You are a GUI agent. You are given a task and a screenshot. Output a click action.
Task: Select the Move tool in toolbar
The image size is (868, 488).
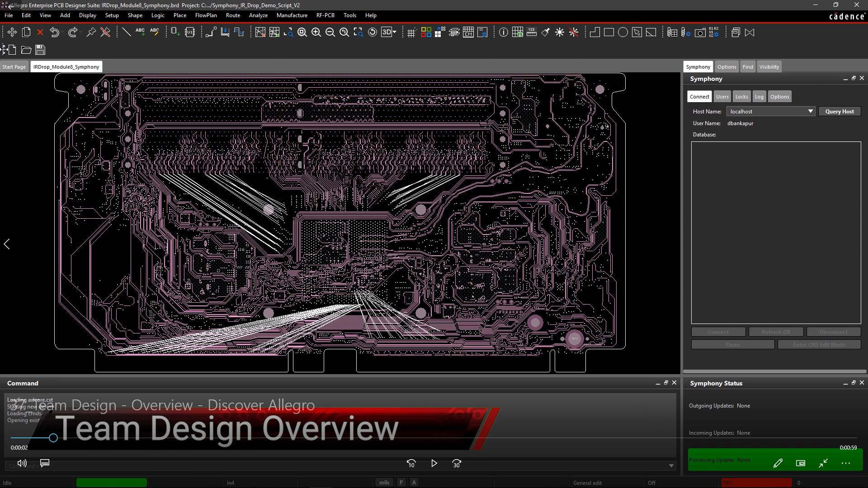pos(12,32)
